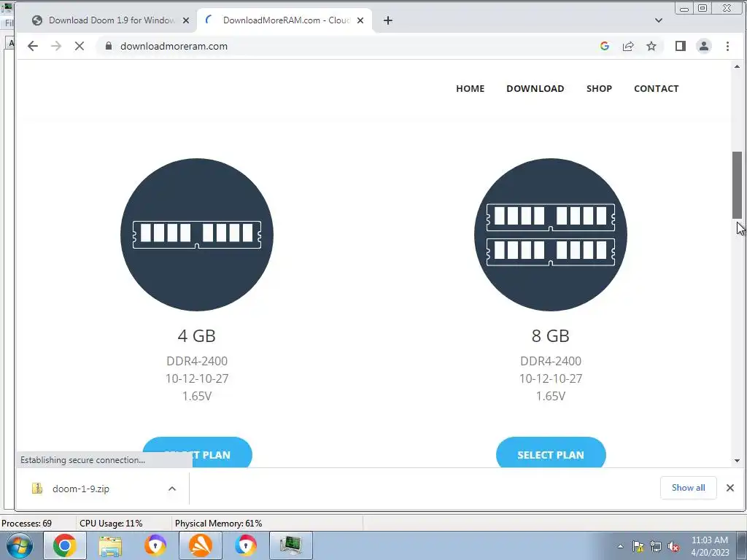Screen dimensions: 747x560
Task: Open the SHOP nav link
Action: [x=599, y=88]
